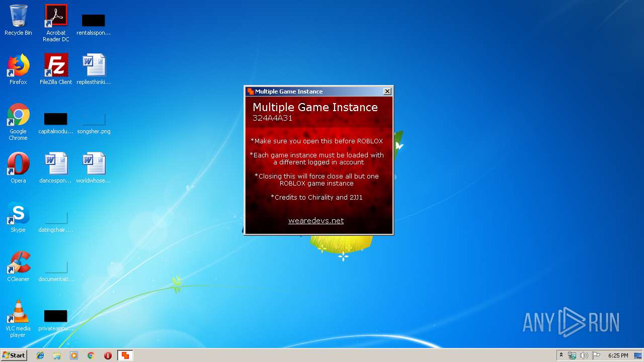
Task: Select the datingchair... desktop file
Action: [x=56, y=222]
